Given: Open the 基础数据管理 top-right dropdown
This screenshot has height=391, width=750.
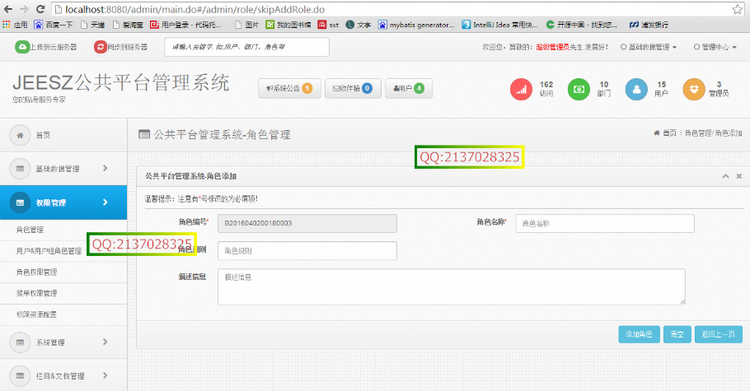Looking at the screenshot, I should pyautogui.click(x=649, y=47).
